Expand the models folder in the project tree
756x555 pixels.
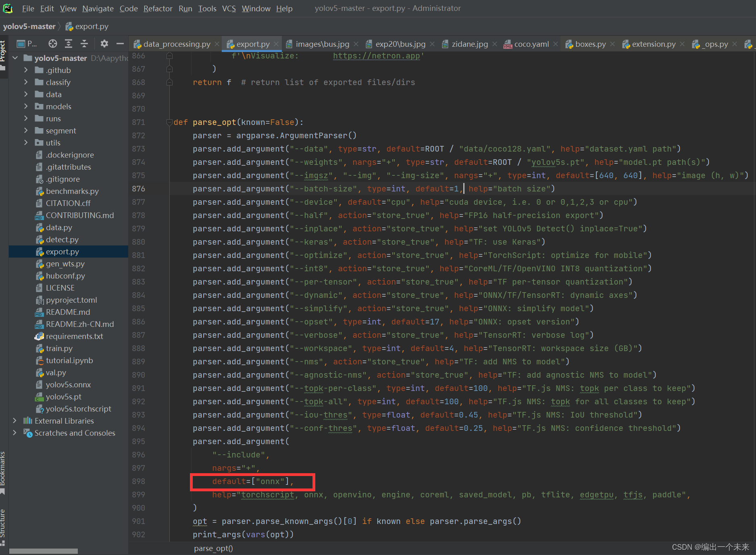(26, 106)
